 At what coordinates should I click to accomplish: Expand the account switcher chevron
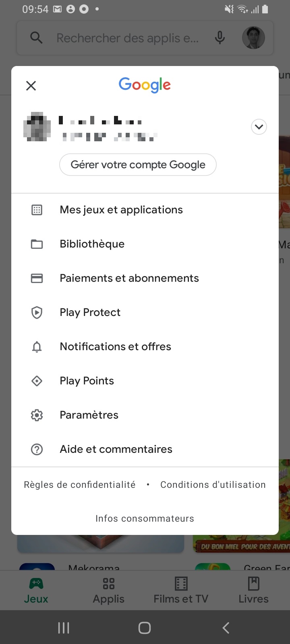point(259,127)
